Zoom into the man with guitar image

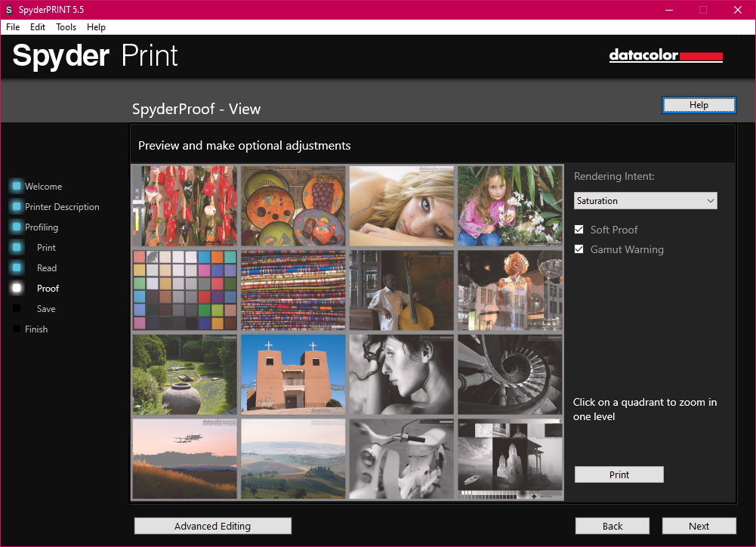402,290
